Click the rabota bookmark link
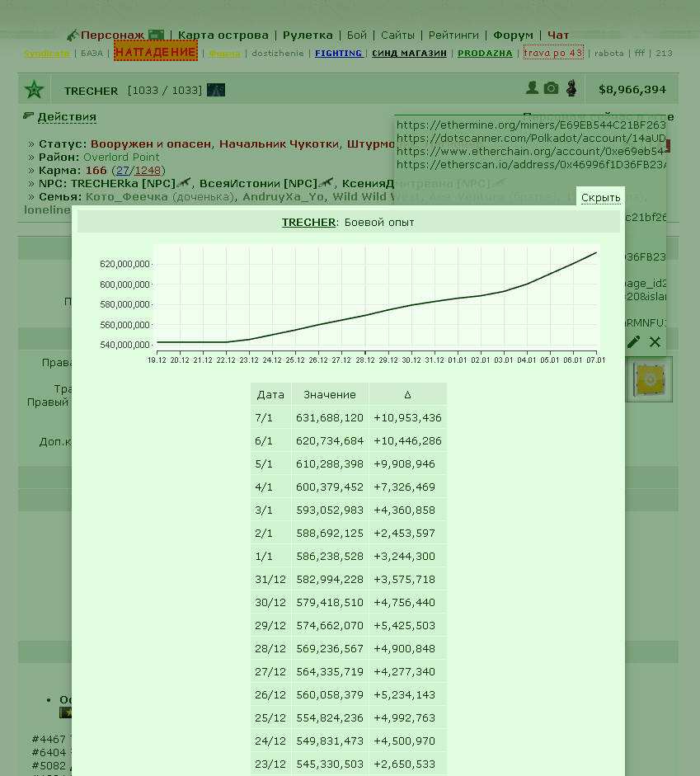Image resolution: width=700 pixels, height=776 pixels. click(x=609, y=53)
